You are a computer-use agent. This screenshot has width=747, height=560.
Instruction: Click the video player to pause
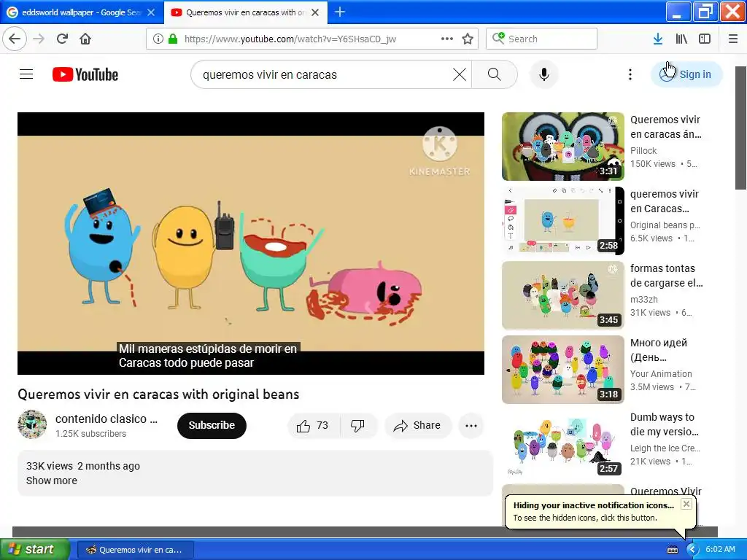(x=251, y=244)
